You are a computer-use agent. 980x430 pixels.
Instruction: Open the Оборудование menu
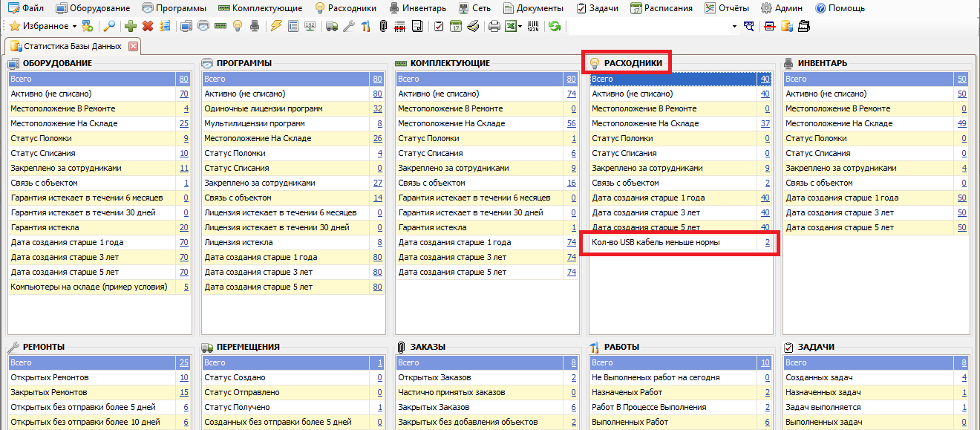tap(94, 8)
